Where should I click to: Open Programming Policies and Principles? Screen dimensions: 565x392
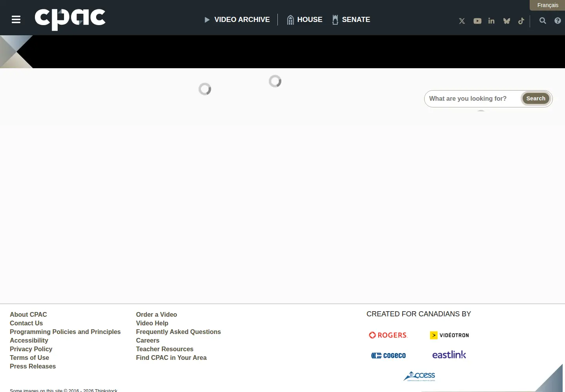tap(65, 332)
